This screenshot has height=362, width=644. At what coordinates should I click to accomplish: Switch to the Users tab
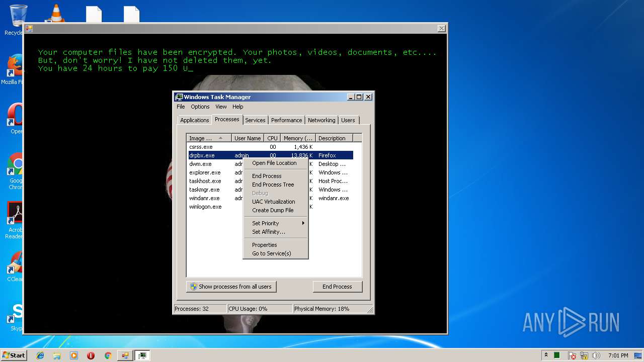348,120
